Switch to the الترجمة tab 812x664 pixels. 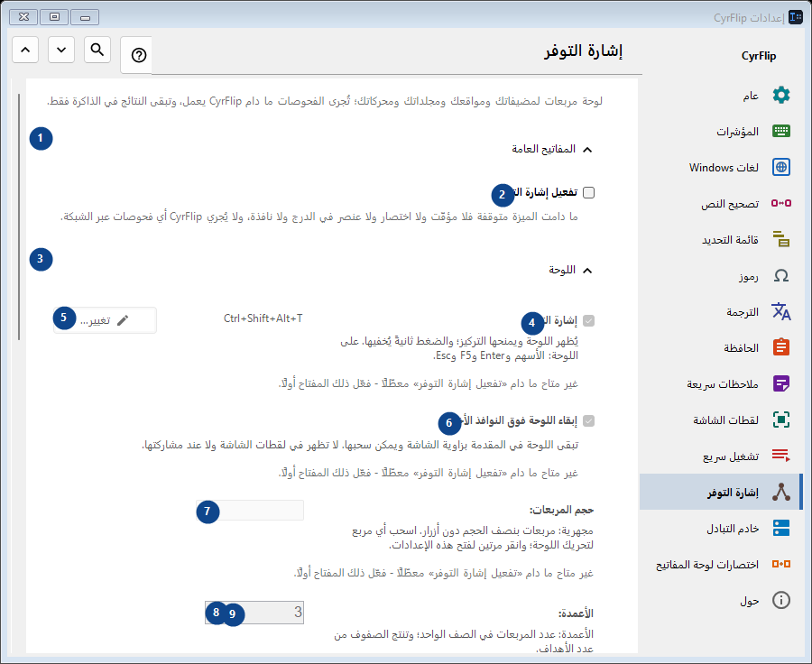point(721,311)
